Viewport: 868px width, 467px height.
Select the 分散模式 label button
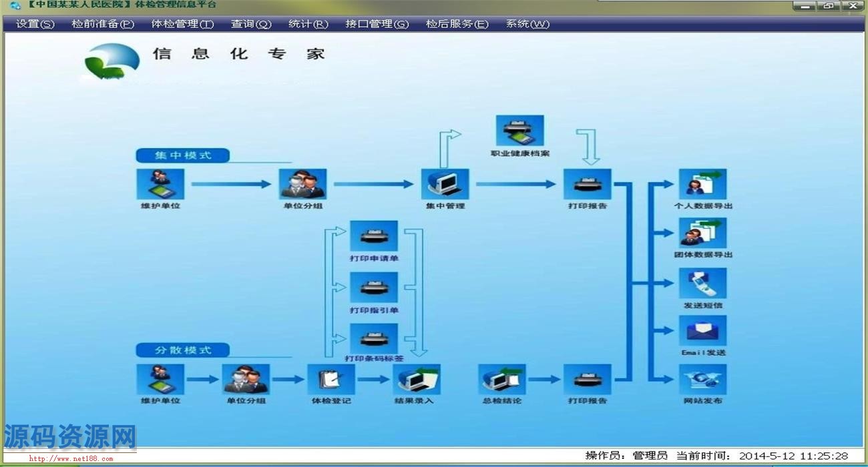coord(183,350)
